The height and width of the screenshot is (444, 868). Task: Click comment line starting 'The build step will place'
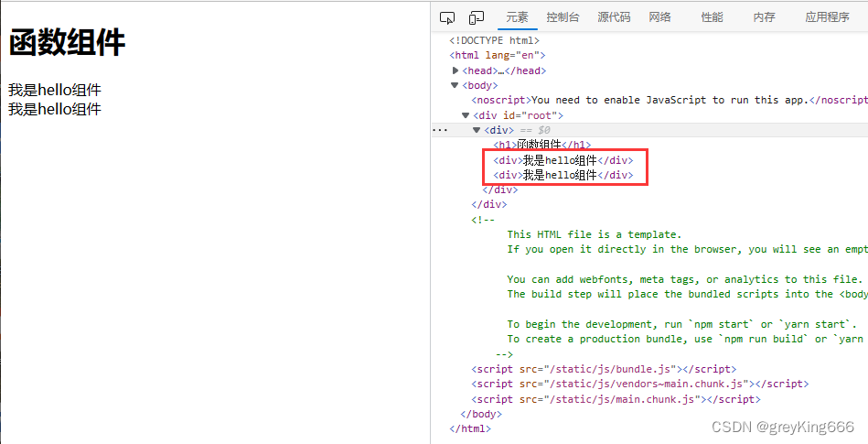click(x=686, y=295)
